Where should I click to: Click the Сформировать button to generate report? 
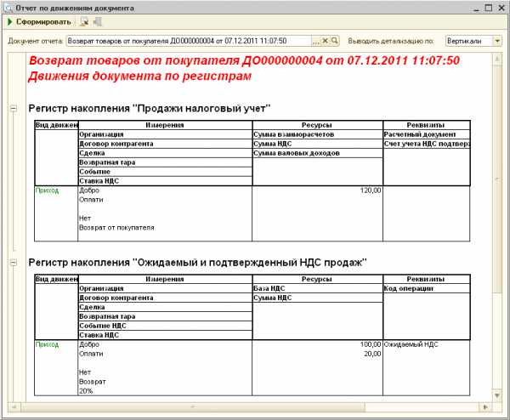(x=39, y=22)
